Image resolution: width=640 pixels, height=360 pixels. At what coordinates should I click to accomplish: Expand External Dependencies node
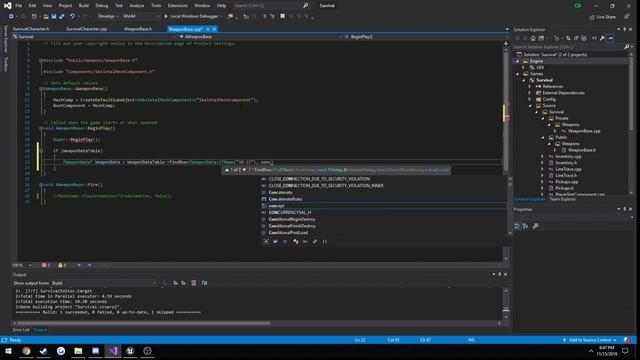pos(530,93)
